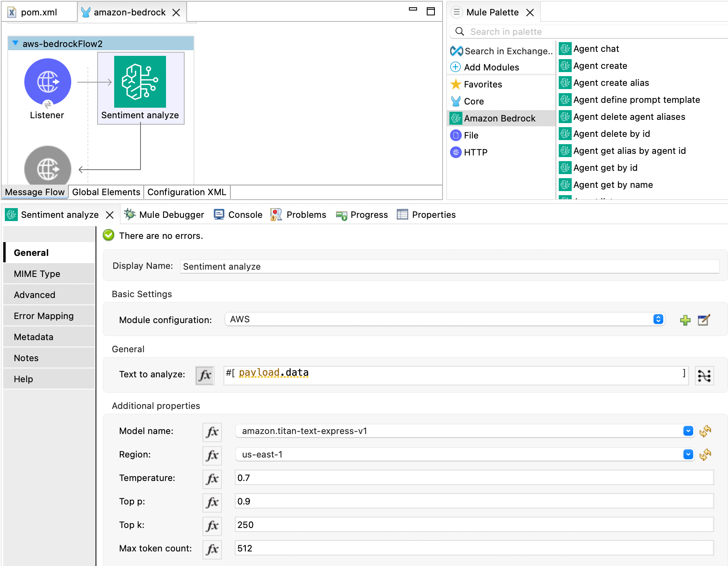Maximize the editor pane
This screenshot has width=728, height=566.
[x=431, y=11]
